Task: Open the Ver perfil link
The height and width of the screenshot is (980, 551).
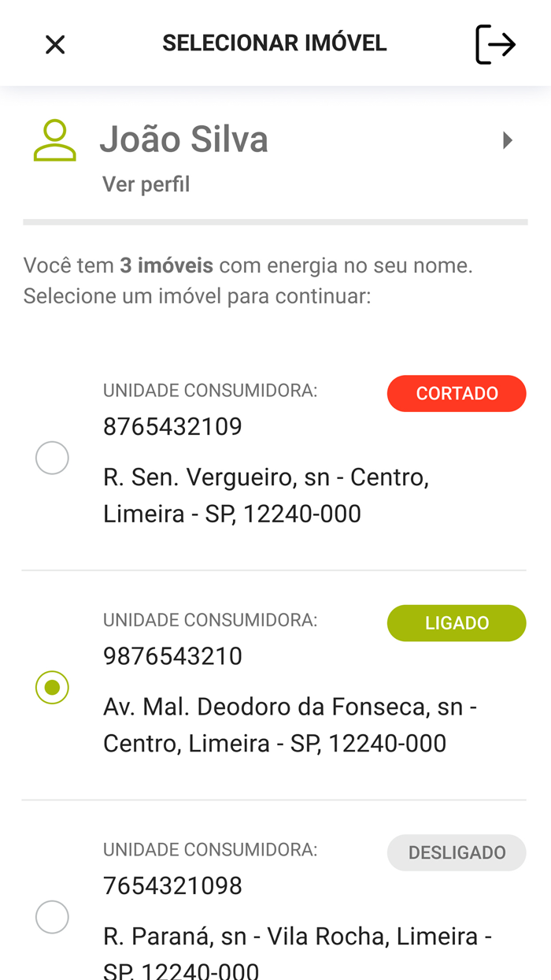Action: (x=146, y=184)
